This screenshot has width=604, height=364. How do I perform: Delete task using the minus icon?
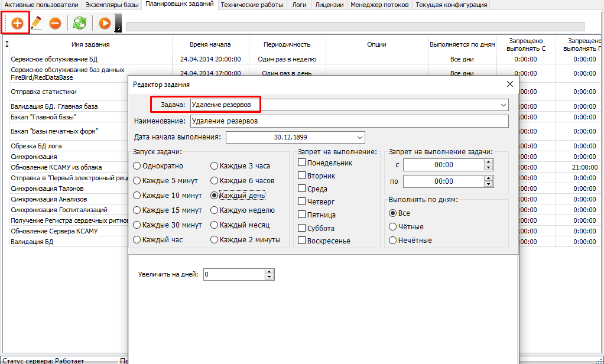pos(55,23)
